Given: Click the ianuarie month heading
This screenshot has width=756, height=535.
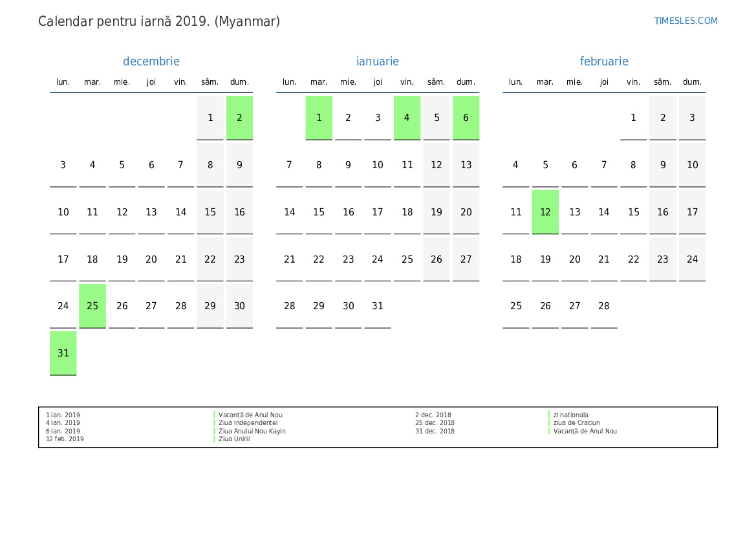Looking at the screenshot, I should pyautogui.click(x=378, y=61).
